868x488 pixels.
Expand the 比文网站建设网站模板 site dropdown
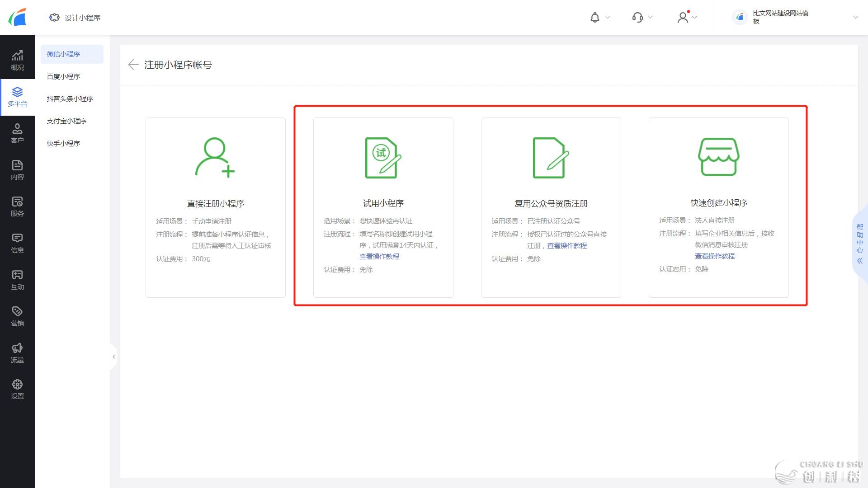pos(855,18)
